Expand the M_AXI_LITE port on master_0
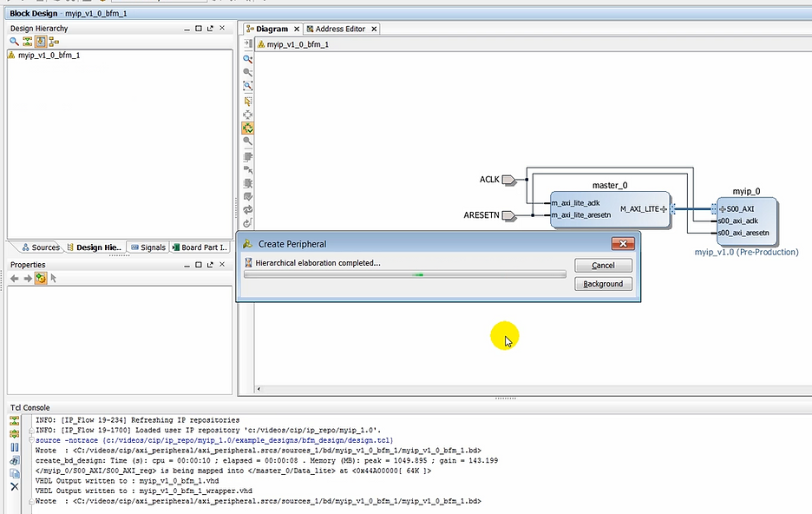Viewport: 812px width, 514px height. tap(664, 209)
